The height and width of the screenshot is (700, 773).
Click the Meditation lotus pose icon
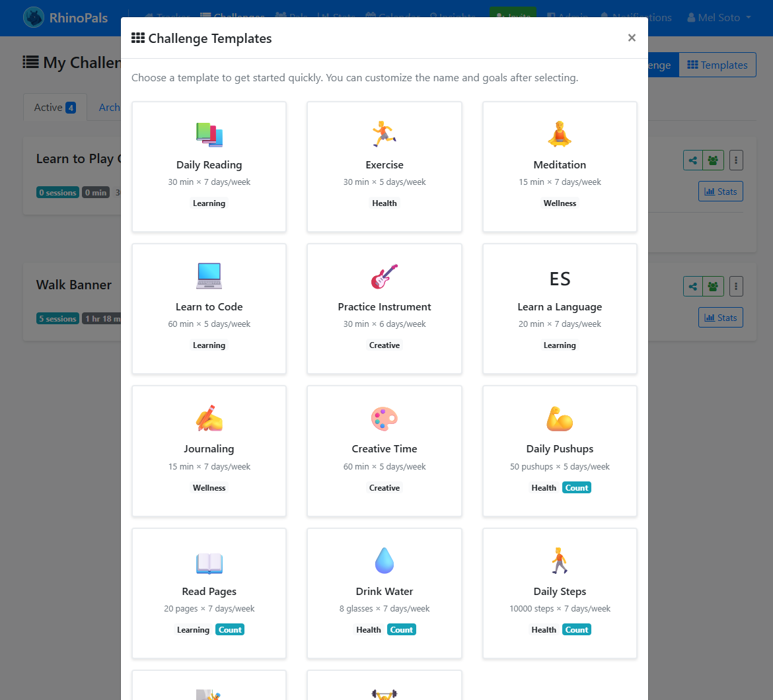[560, 135]
